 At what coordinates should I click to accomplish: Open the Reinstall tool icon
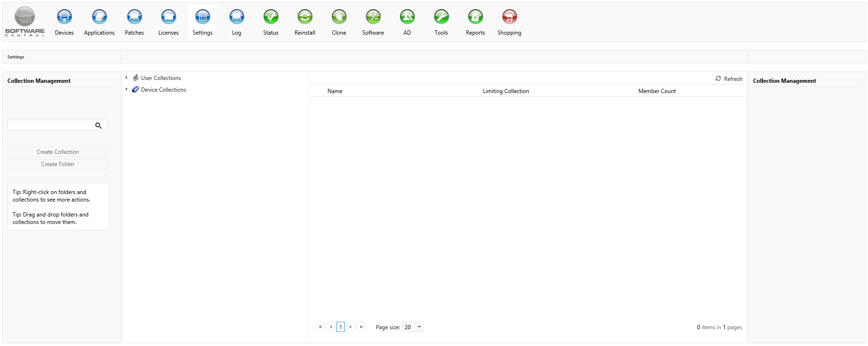click(305, 17)
